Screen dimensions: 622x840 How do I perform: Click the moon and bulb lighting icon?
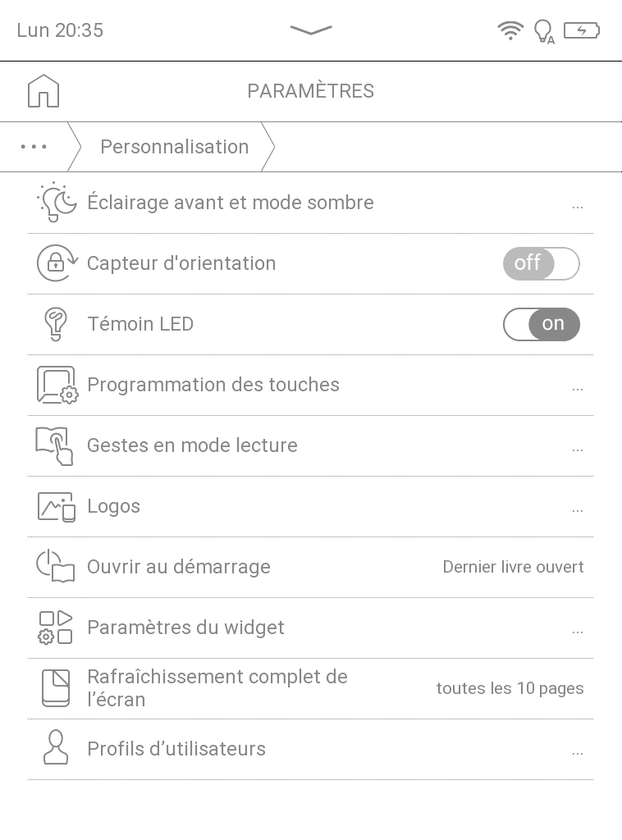(56, 203)
